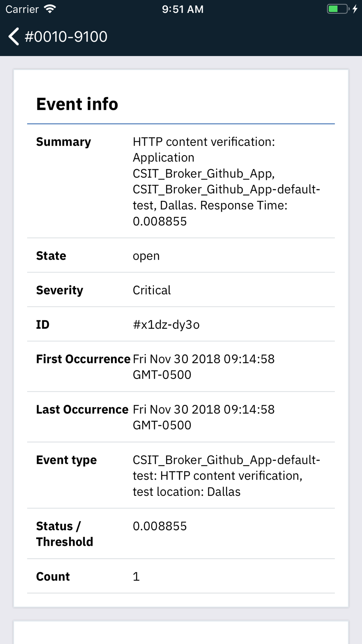
Task: Tap the First Occurrence timestamp
Action: (x=203, y=367)
